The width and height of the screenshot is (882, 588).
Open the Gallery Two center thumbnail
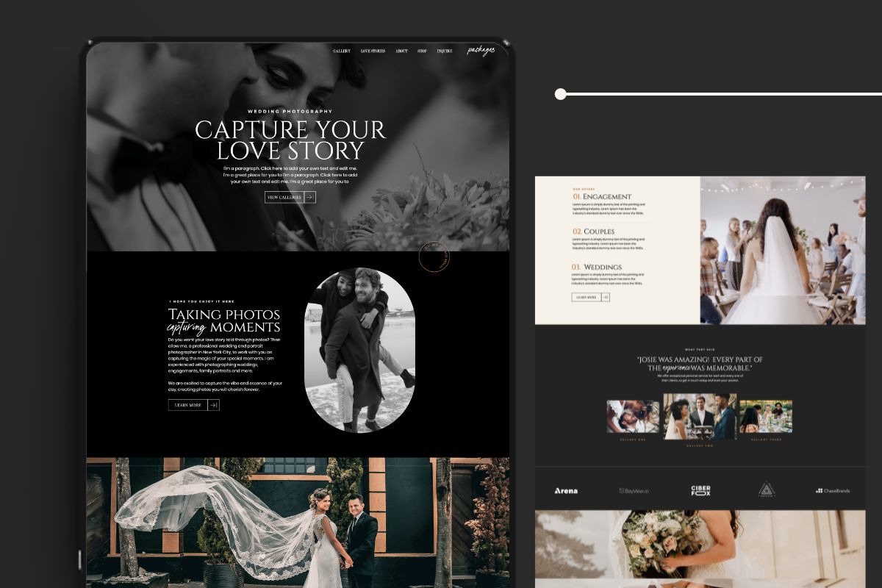(700, 416)
